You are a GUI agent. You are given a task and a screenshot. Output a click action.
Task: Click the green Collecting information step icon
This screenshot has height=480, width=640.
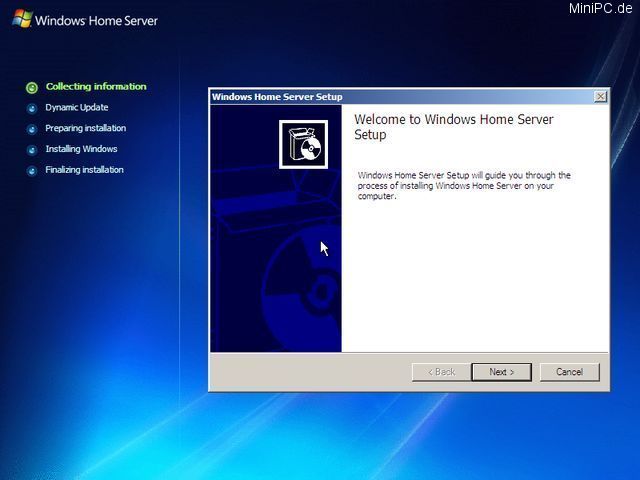click(32, 87)
